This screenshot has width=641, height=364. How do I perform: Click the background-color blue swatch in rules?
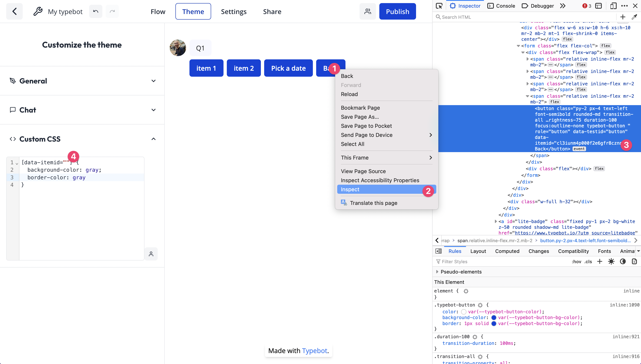(x=494, y=317)
